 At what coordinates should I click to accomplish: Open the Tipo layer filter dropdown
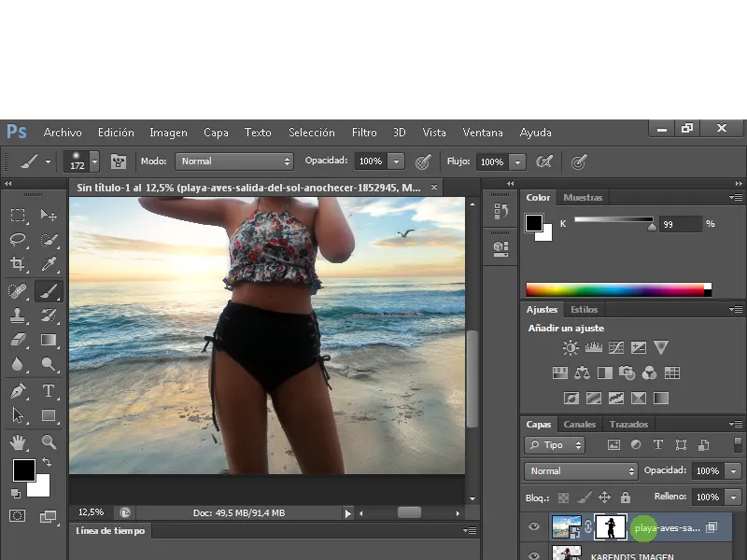[x=555, y=445]
